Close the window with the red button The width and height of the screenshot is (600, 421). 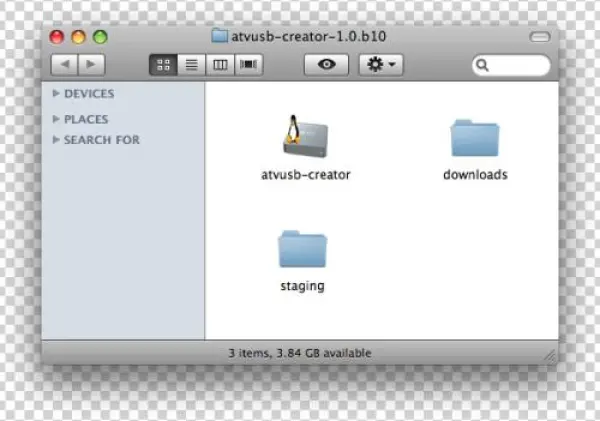tap(57, 37)
